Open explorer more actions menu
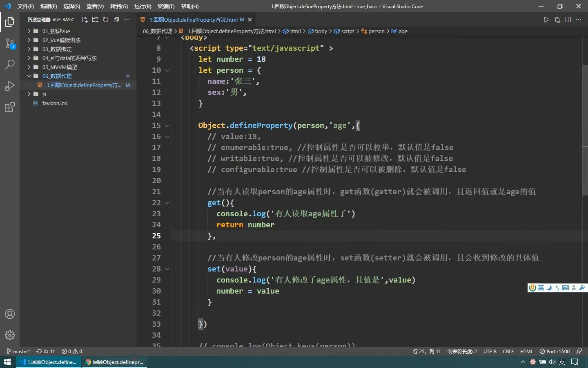 (x=127, y=20)
